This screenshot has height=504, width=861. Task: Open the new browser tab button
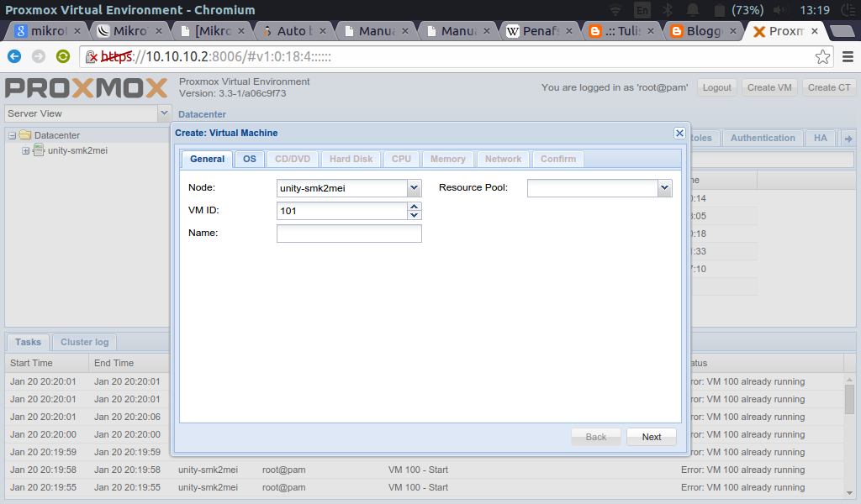click(x=842, y=31)
